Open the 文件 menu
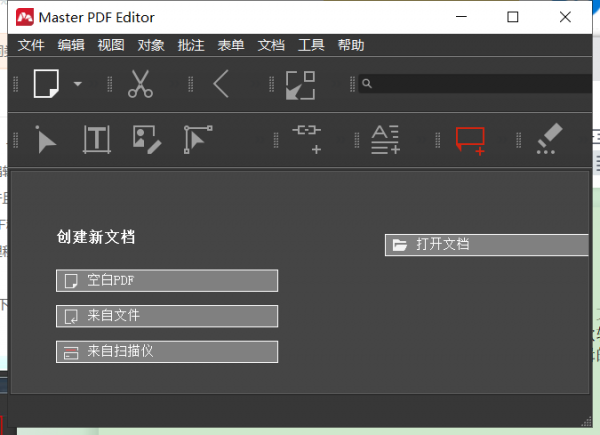This screenshot has width=600, height=435. 31,45
